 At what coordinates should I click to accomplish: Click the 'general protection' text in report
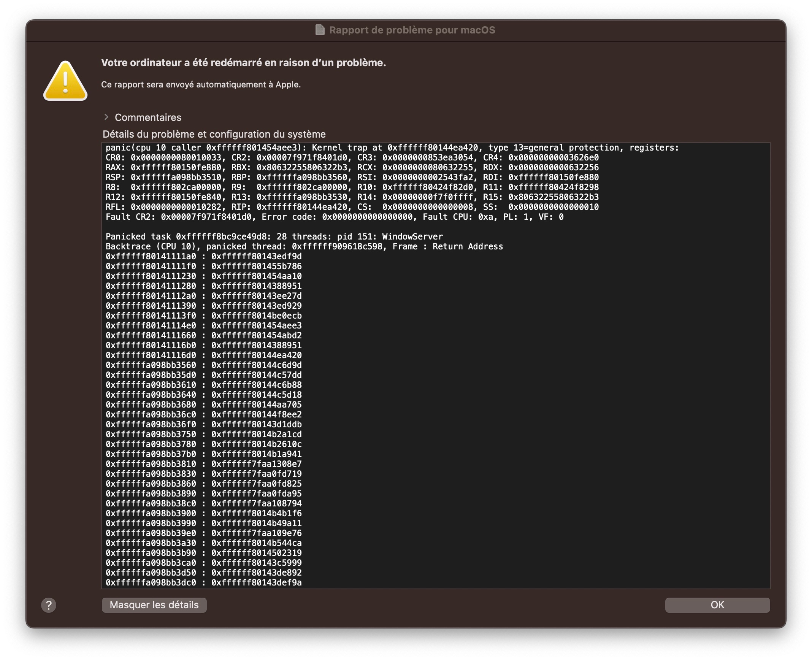(574, 148)
